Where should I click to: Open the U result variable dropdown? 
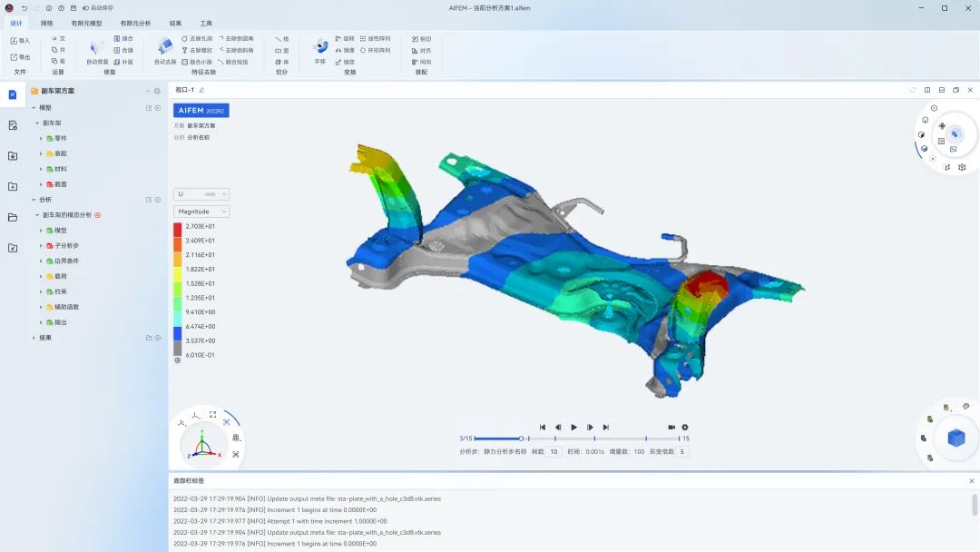pyautogui.click(x=201, y=193)
